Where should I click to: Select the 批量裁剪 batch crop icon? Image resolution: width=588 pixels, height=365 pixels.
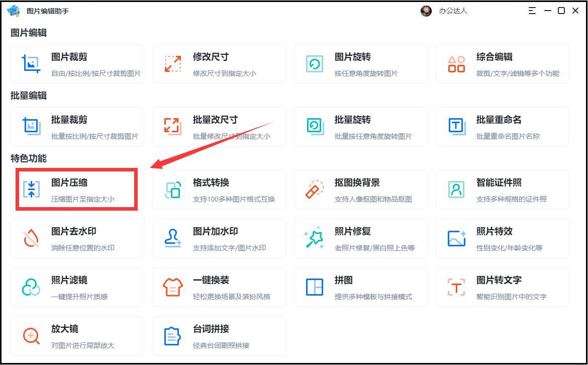30,127
